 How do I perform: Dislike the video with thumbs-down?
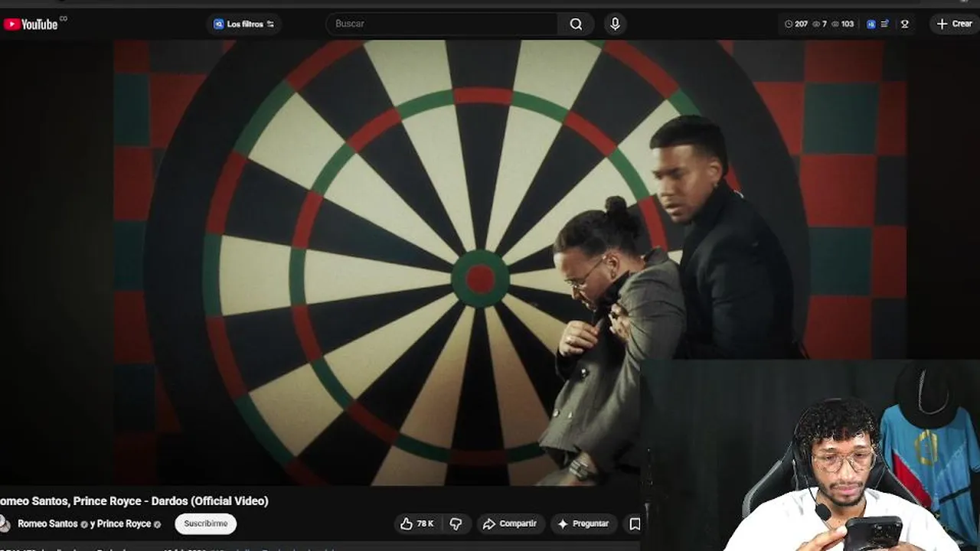pos(456,523)
